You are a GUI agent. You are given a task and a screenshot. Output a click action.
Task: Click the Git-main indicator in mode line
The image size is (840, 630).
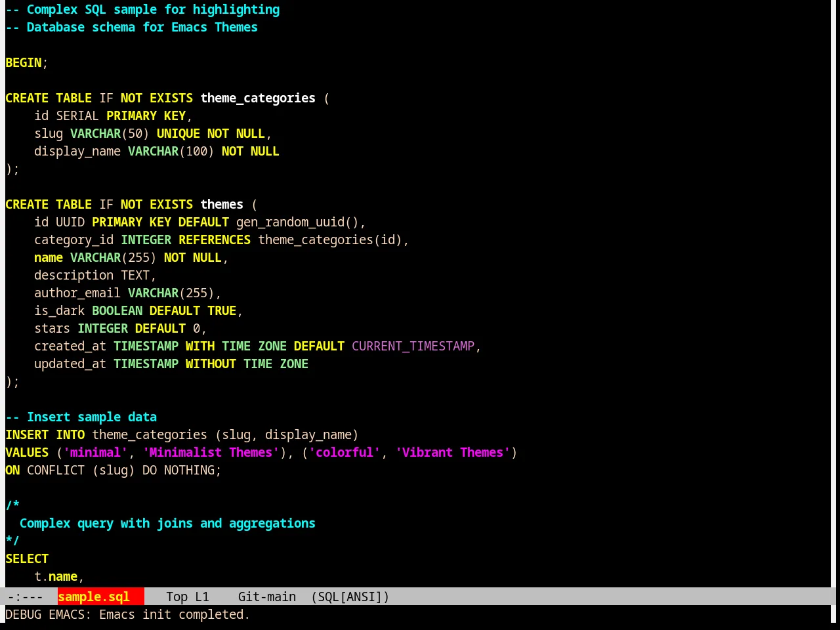coord(266,597)
